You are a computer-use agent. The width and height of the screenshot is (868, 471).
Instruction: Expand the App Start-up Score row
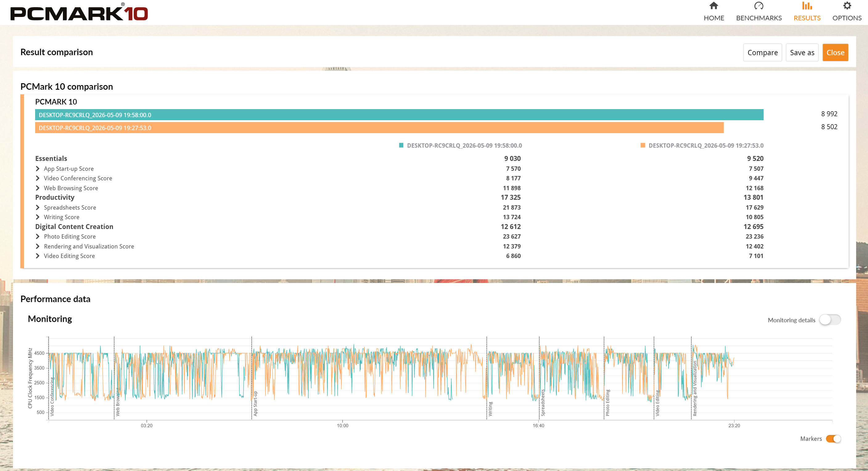point(37,168)
